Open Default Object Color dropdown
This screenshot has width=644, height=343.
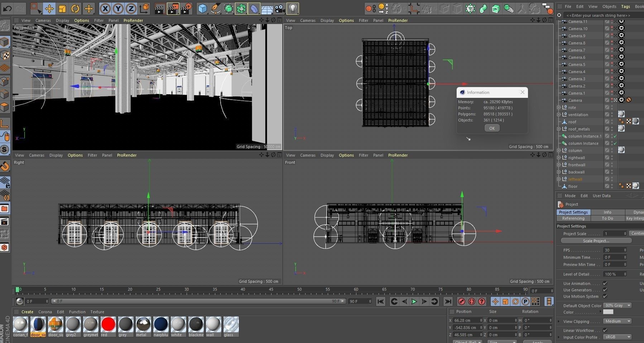click(617, 305)
